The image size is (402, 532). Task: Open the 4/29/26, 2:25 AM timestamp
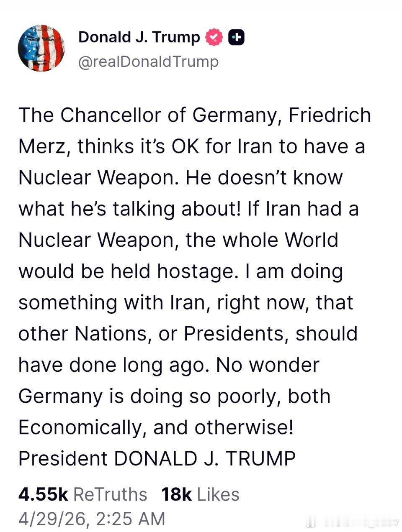92,519
